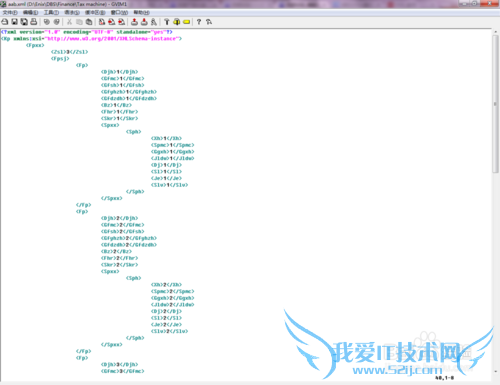This screenshot has height=385, width=500.
Task: Click the Open file toolbar icon
Action: (5, 22)
